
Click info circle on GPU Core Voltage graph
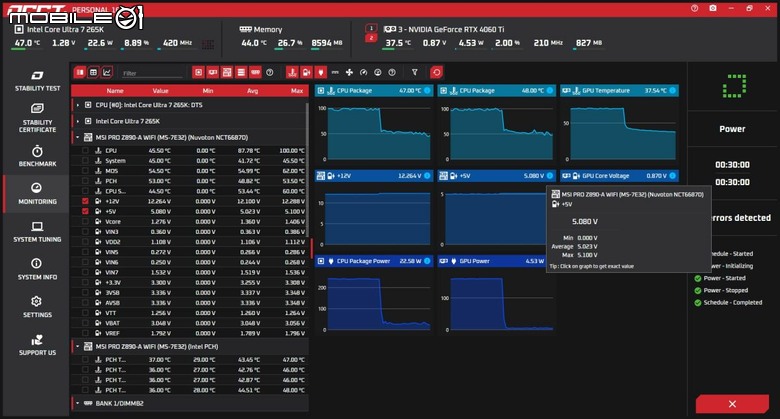point(673,176)
